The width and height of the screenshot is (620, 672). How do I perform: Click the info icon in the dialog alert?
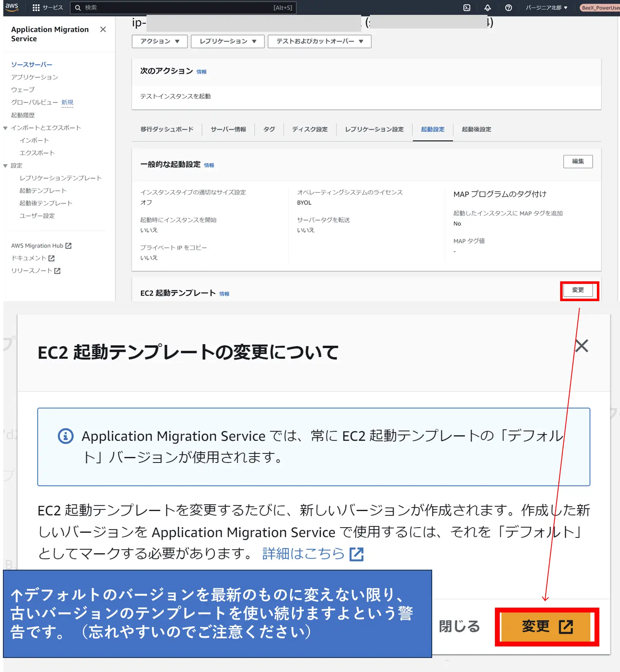point(66,436)
